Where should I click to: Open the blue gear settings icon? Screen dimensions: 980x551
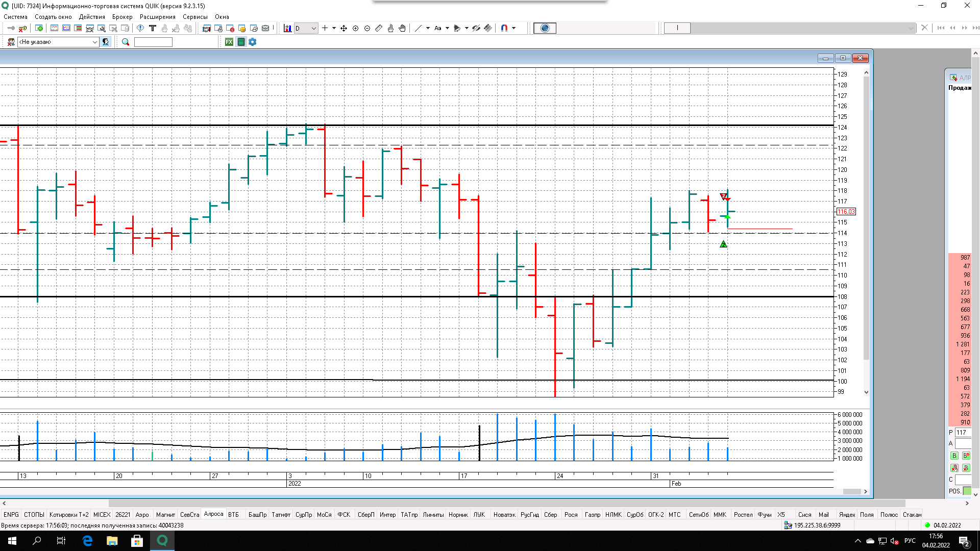[253, 42]
